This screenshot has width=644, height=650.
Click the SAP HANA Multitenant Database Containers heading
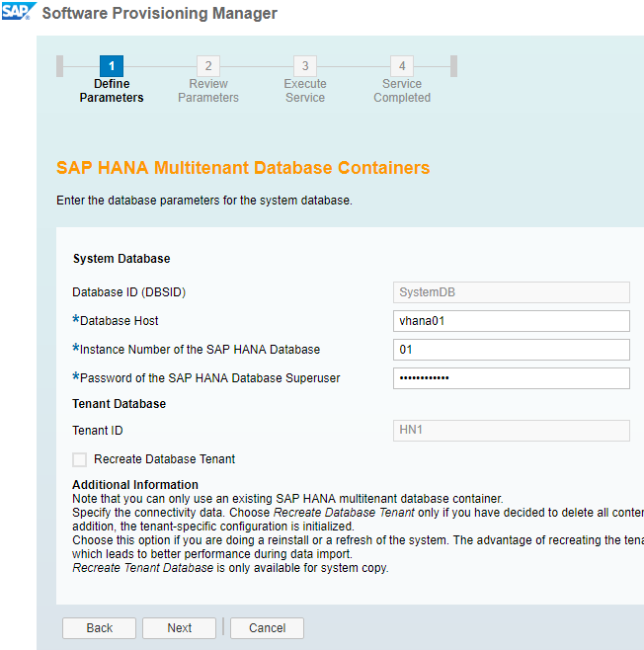tap(243, 168)
